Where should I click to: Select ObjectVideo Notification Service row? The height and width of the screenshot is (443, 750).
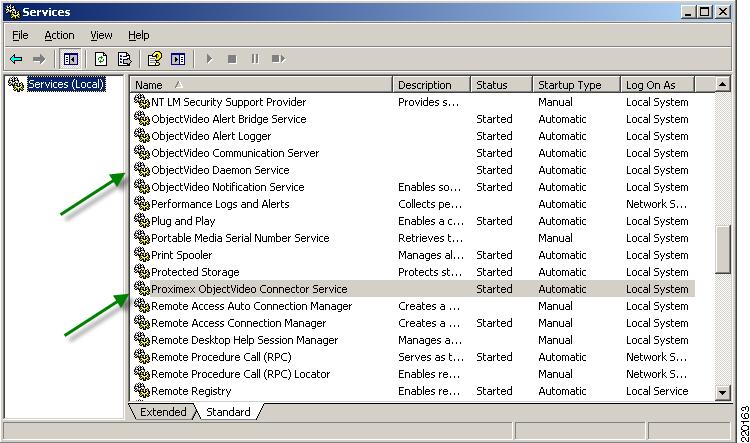click(x=414, y=187)
